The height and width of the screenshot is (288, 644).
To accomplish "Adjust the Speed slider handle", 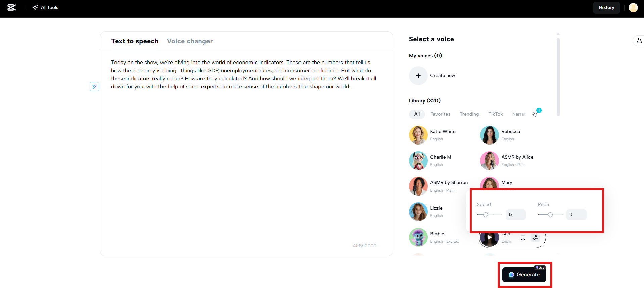I will [486, 215].
